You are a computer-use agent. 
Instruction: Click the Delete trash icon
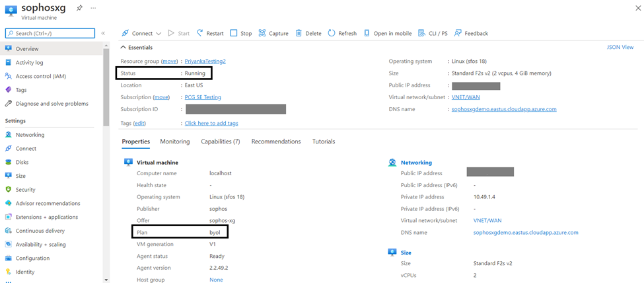click(x=299, y=33)
